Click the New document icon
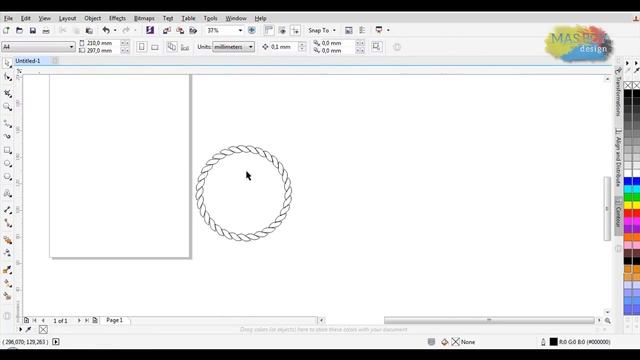The image size is (640, 360). [6, 30]
